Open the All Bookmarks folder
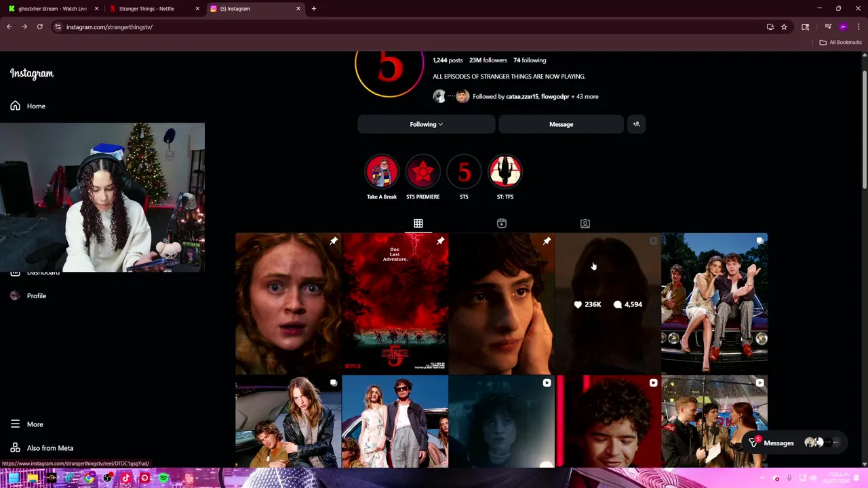Viewport: 868px width, 488px height. (841, 42)
